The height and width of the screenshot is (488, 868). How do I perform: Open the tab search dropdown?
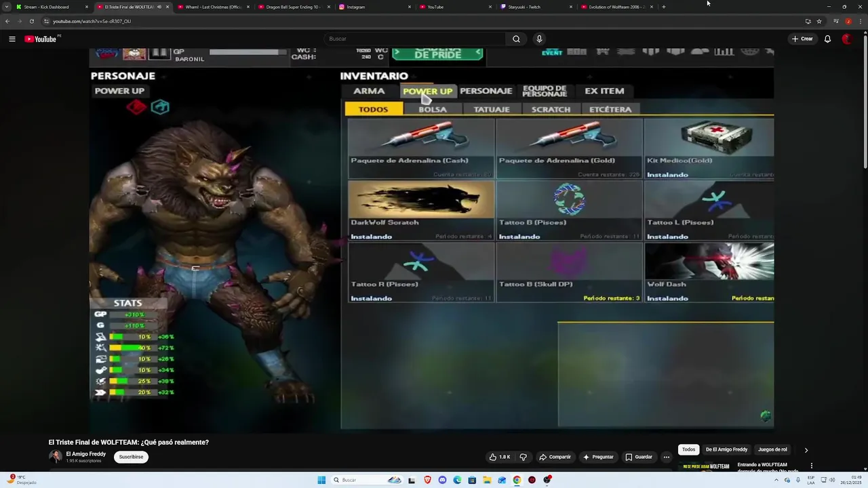pyautogui.click(x=6, y=7)
